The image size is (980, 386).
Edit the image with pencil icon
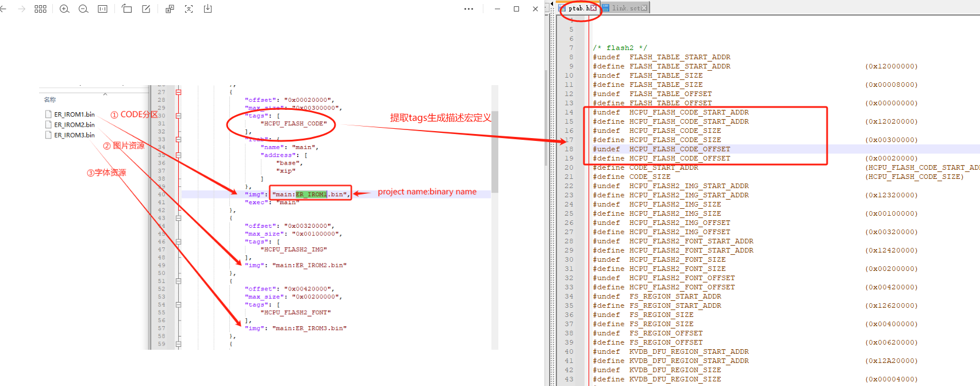click(x=146, y=9)
